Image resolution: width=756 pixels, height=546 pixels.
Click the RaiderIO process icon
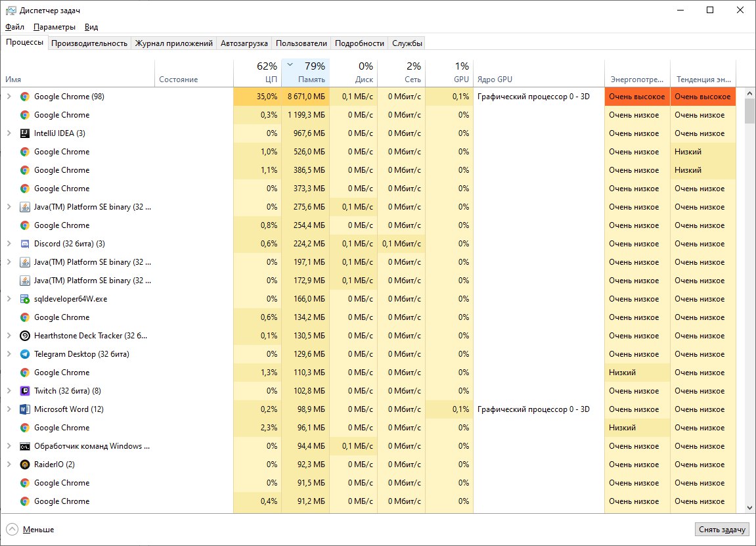click(24, 465)
